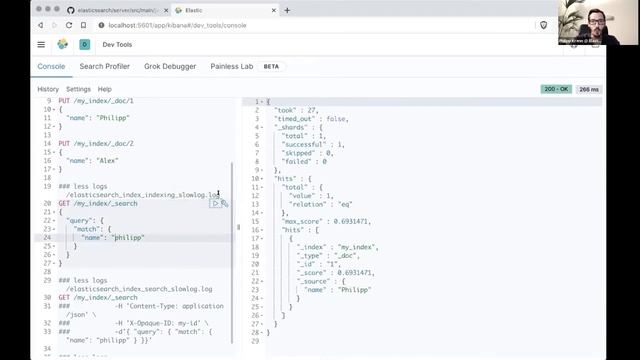Collapse editor fold arrow at line 15

click(53, 152)
